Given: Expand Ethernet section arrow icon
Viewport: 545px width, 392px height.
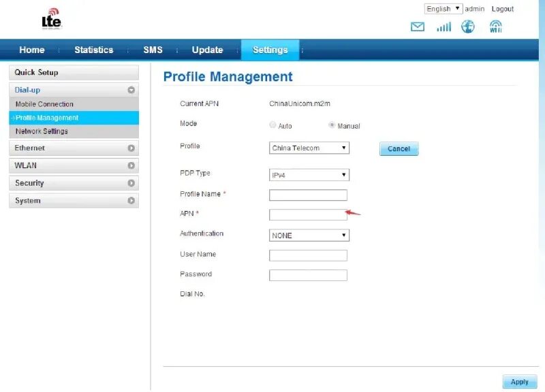Looking at the screenshot, I should coord(131,148).
